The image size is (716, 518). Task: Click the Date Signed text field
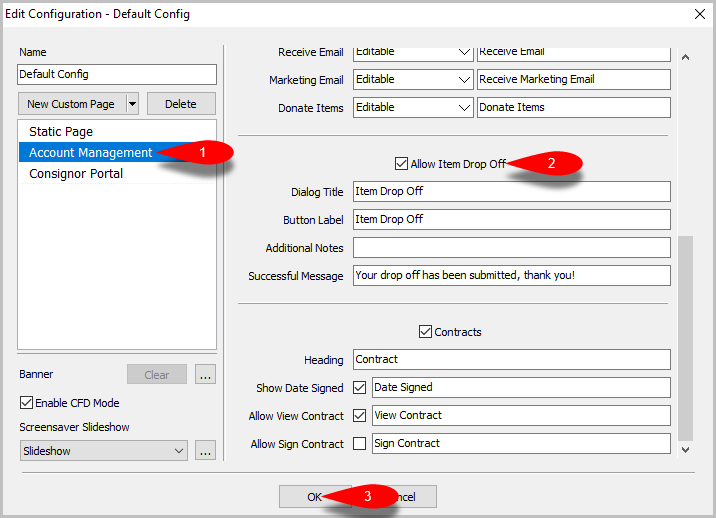(x=521, y=387)
